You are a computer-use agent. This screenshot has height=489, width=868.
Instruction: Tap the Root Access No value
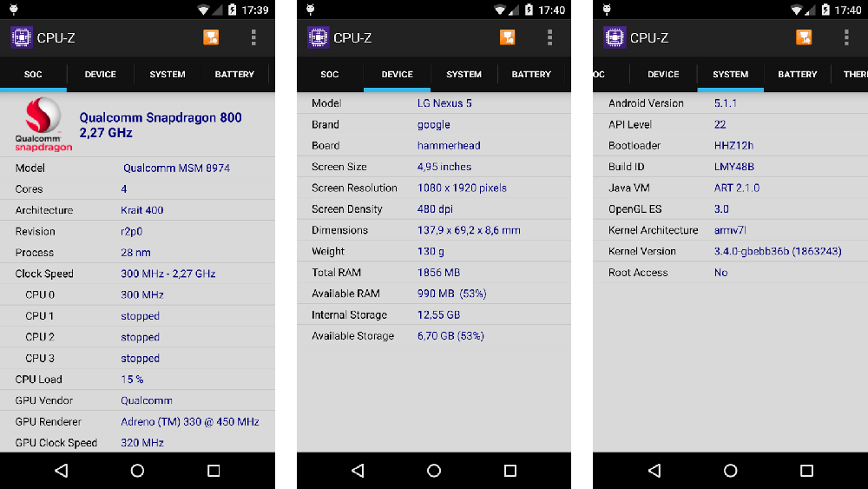720,273
